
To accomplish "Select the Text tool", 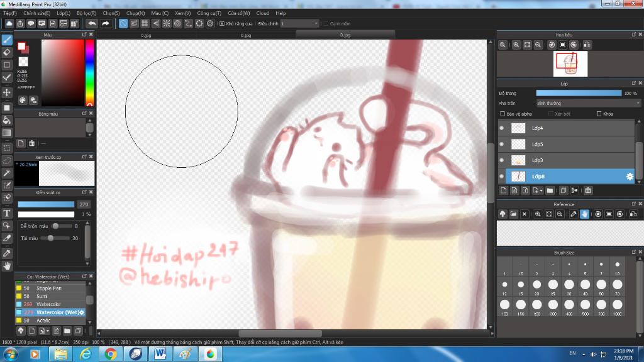I will click(6, 213).
